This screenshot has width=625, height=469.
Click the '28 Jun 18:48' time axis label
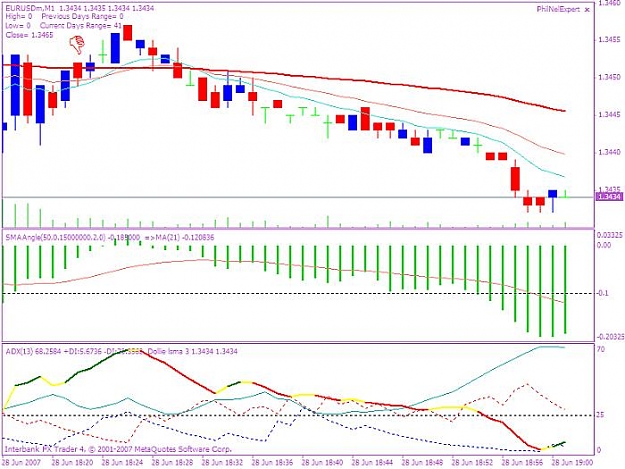pyautogui.click(x=423, y=463)
